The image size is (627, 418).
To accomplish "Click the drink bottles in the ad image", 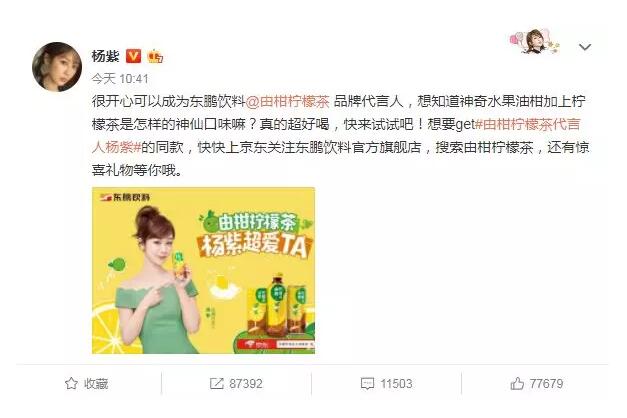I will (278, 305).
